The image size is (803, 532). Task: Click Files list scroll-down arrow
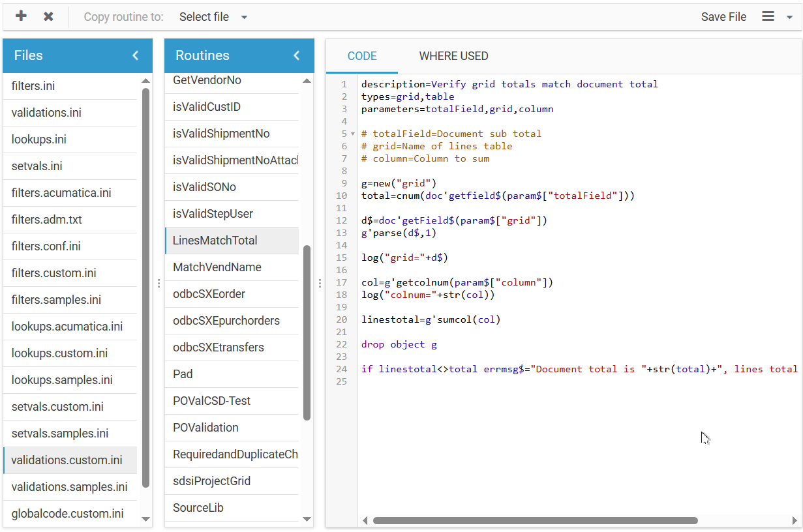pos(146,519)
